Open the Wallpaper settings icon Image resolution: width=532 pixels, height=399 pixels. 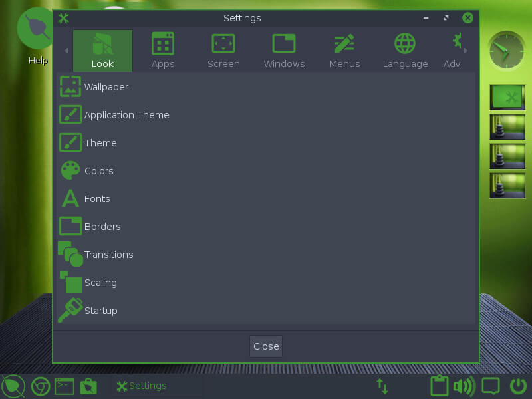(70, 87)
